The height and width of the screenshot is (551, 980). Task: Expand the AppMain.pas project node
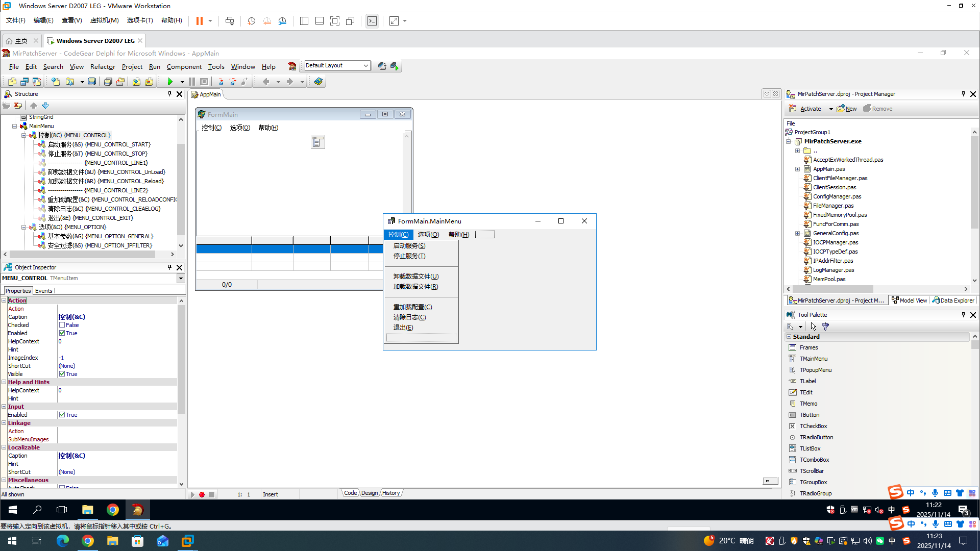[x=797, y=169]
